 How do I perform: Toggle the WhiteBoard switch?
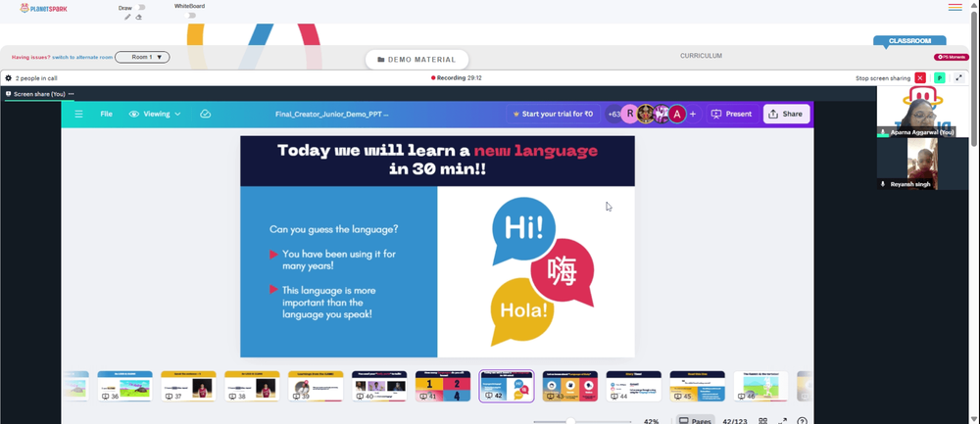click(191, 15)
